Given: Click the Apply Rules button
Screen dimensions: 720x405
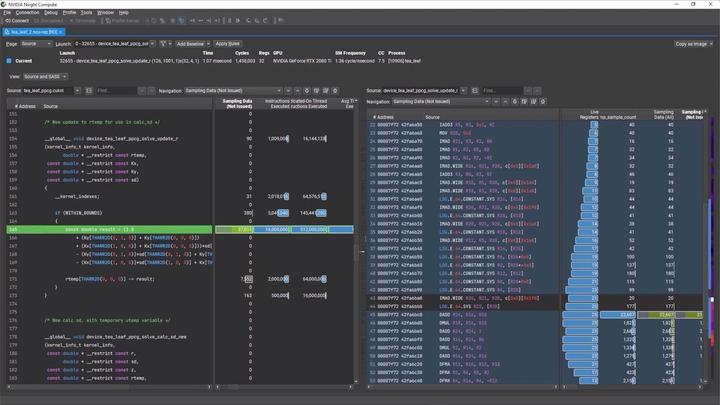Looking at the screenshot, I should click(227, 44).
